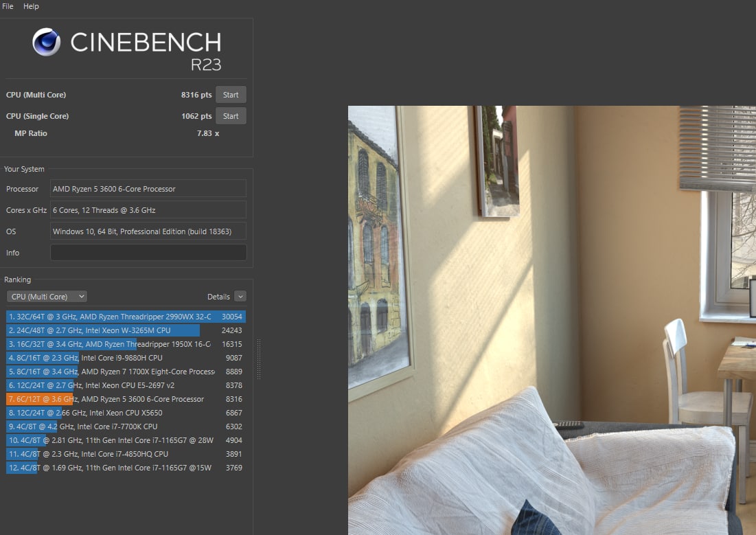The image size is (756, 535).
Task: Select ranking row Intel Xeon W-3265M
Action: click(126, 330)
